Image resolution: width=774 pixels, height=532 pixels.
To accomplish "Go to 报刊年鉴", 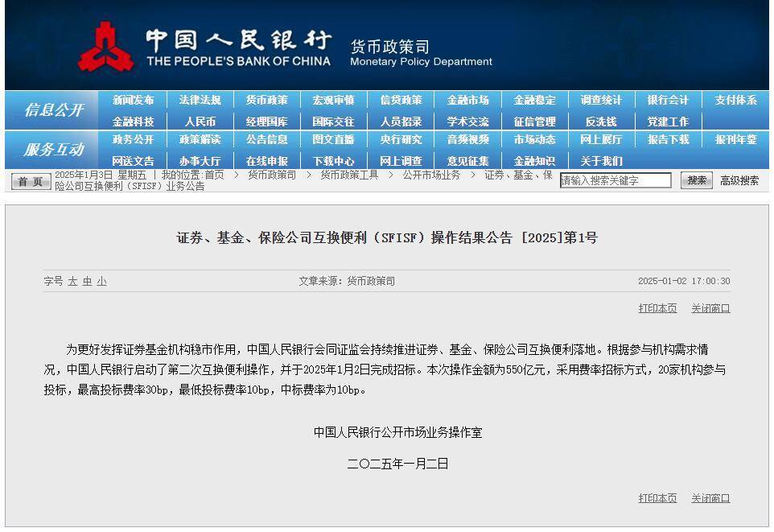I will [x=736, y=140].
